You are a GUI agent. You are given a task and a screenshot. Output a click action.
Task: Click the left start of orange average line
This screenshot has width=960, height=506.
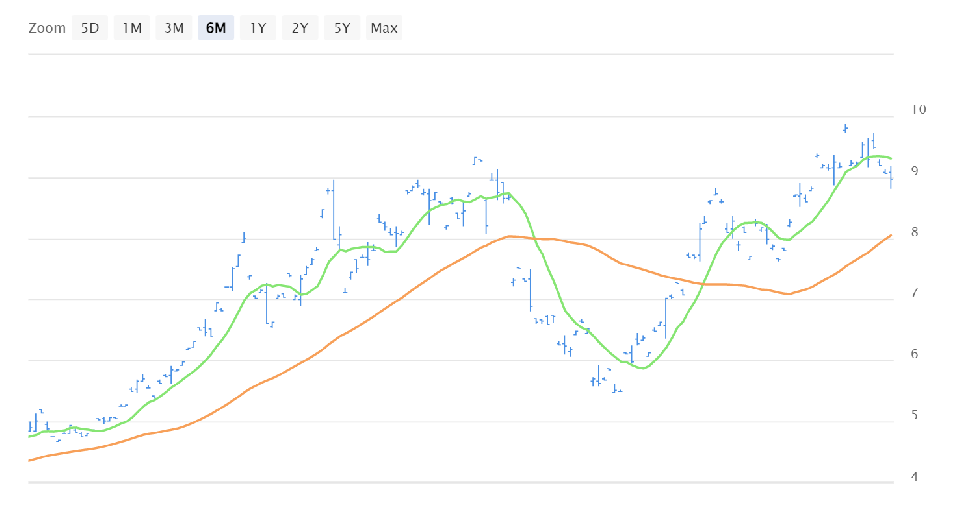31,459
